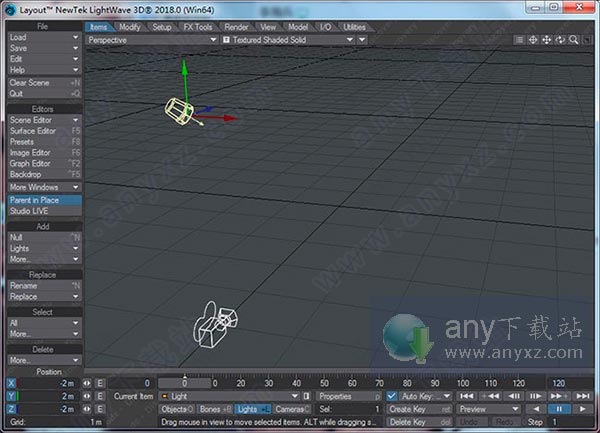The width and height of the screenshot is (600, 433).
Task: Click the timeline at frame 60
Action: [352, 383]
